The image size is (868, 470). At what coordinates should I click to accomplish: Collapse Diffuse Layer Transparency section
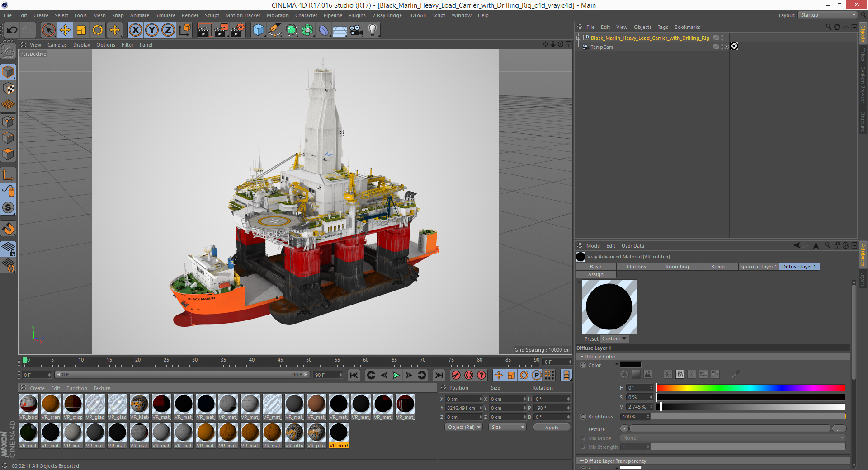(582, 461)
